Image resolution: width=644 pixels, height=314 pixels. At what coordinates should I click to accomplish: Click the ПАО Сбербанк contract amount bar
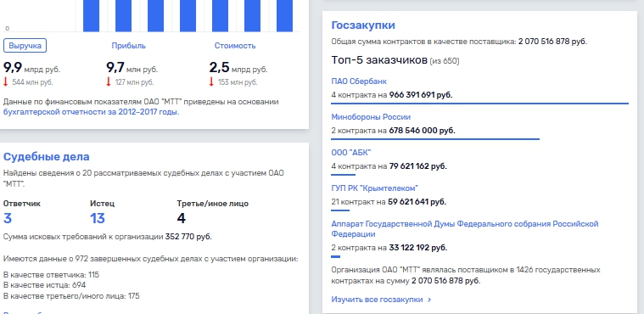click(x=479, y=104)
